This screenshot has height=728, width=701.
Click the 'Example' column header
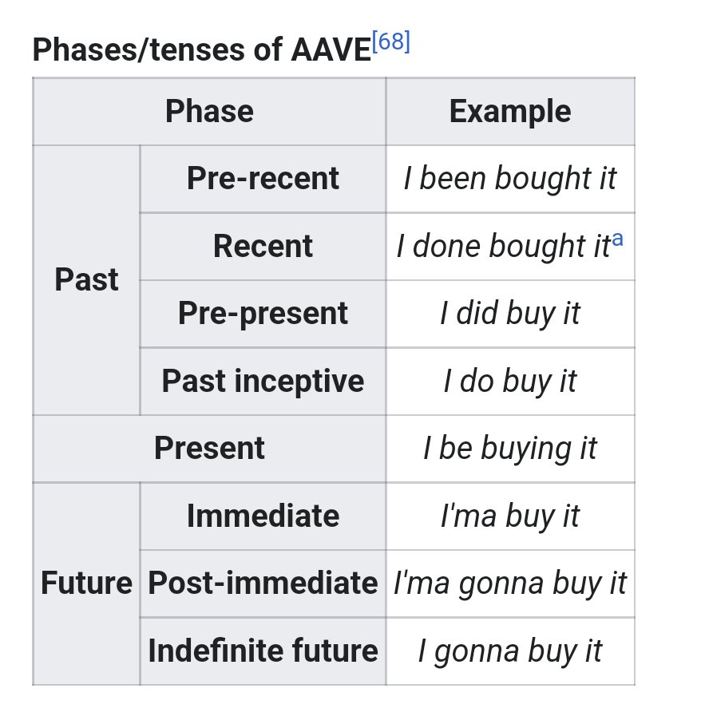(510, 112)
